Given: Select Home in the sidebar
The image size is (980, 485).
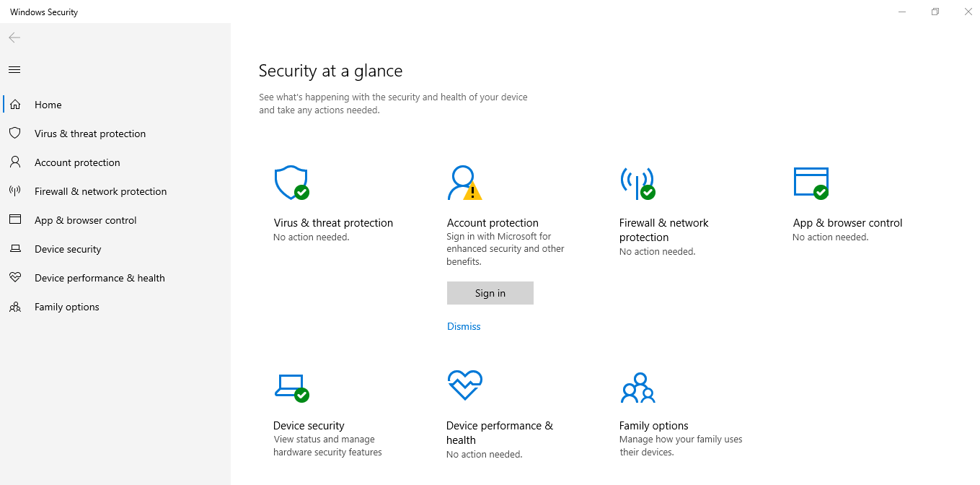Looking at the screenshot, I should (x=48, y=105).
